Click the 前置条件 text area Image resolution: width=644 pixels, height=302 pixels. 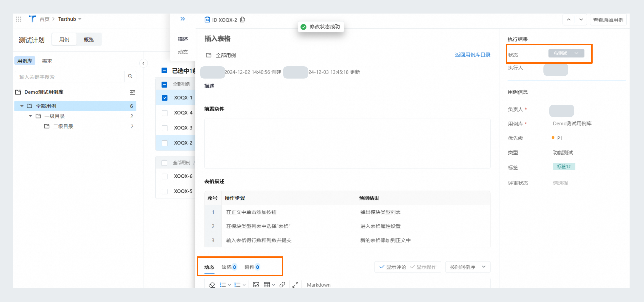point(347,143)
